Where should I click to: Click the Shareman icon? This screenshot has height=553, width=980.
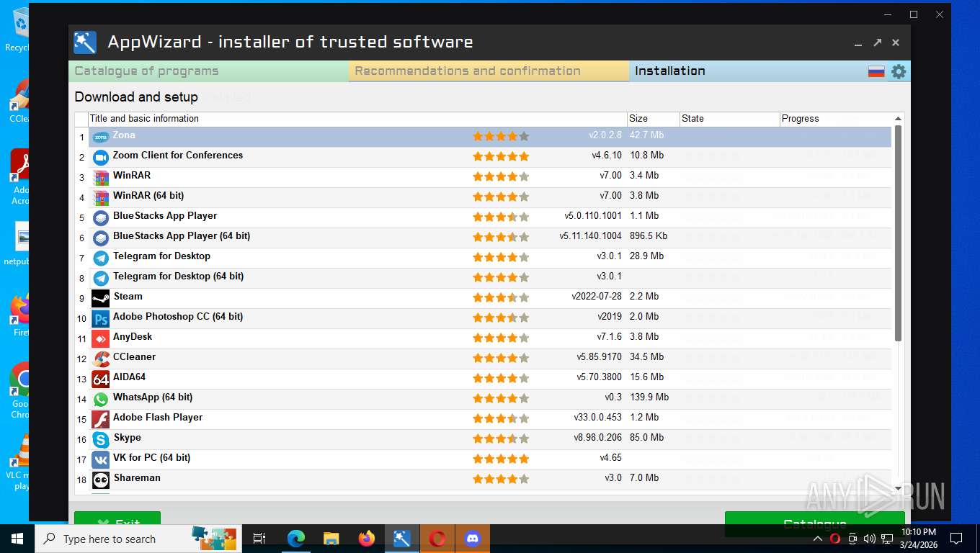(101, 480)
